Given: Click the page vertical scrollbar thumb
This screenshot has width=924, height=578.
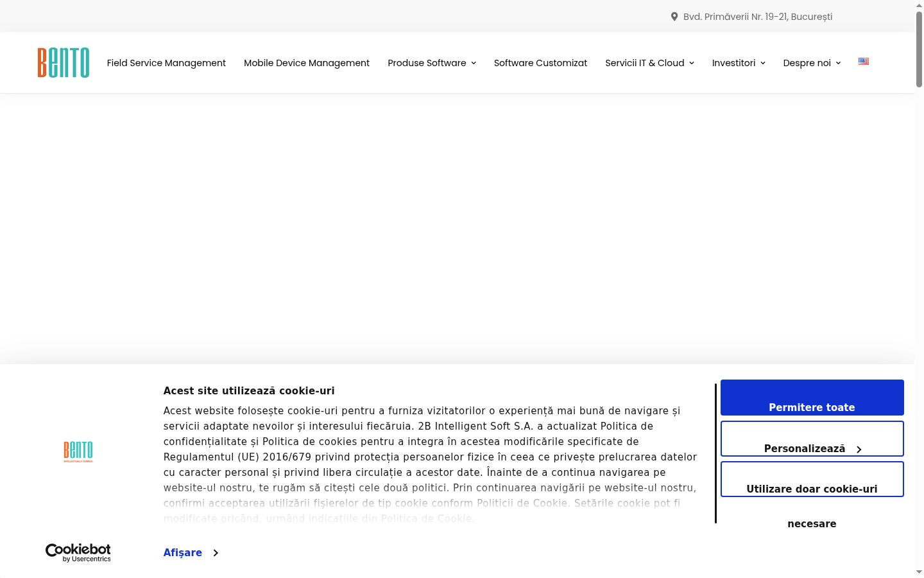Looking at the screenshot, I should pyautogui.click(x=919, y=49).
